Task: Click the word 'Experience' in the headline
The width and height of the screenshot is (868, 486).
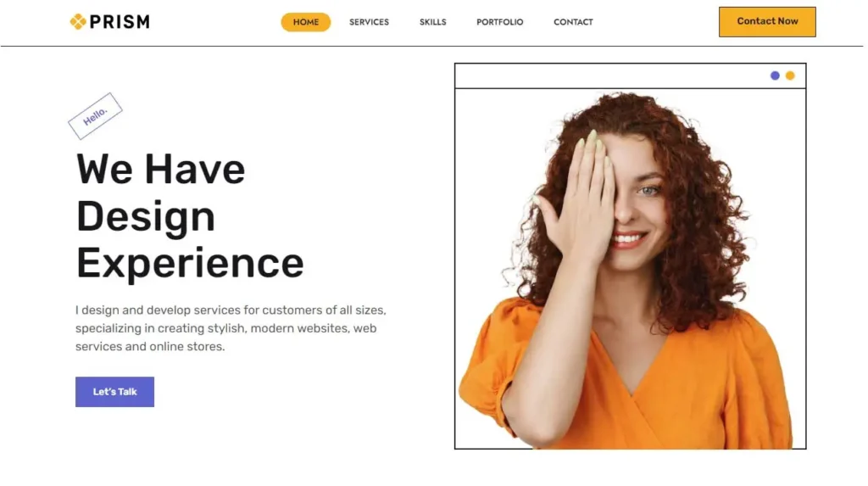Action: (190, 264)
